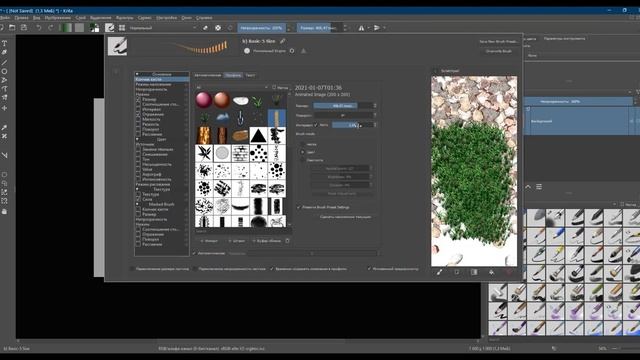Screen dimensions: 640x360
Task: Select the Цвет brush mode radio button
Action: [x=302, y=152]
